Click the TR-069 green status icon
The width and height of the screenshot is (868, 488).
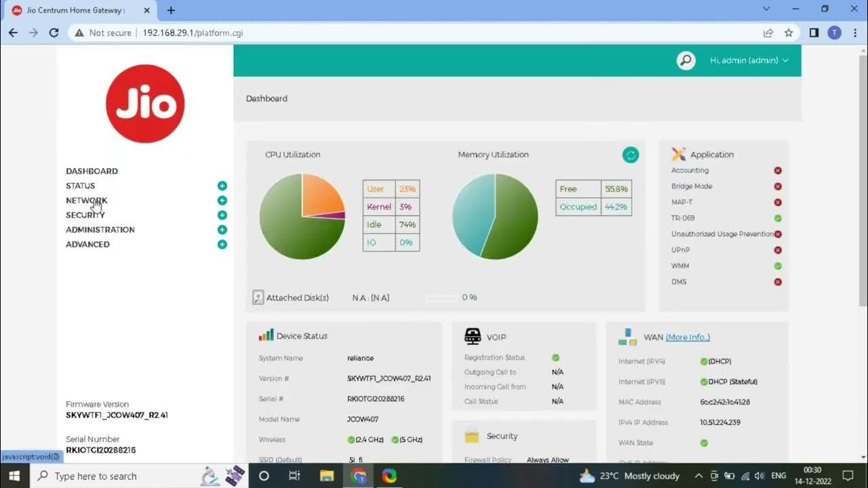(778, 218)
